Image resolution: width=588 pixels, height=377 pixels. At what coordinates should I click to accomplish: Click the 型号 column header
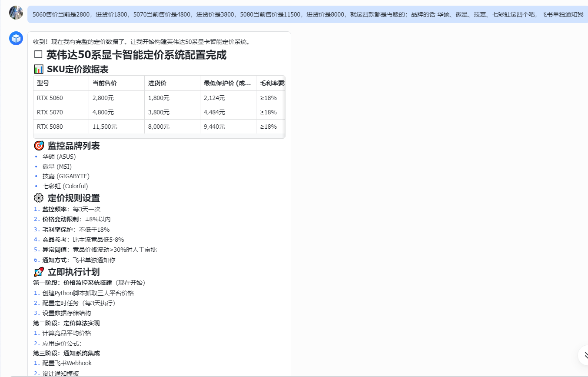[61, 83]
